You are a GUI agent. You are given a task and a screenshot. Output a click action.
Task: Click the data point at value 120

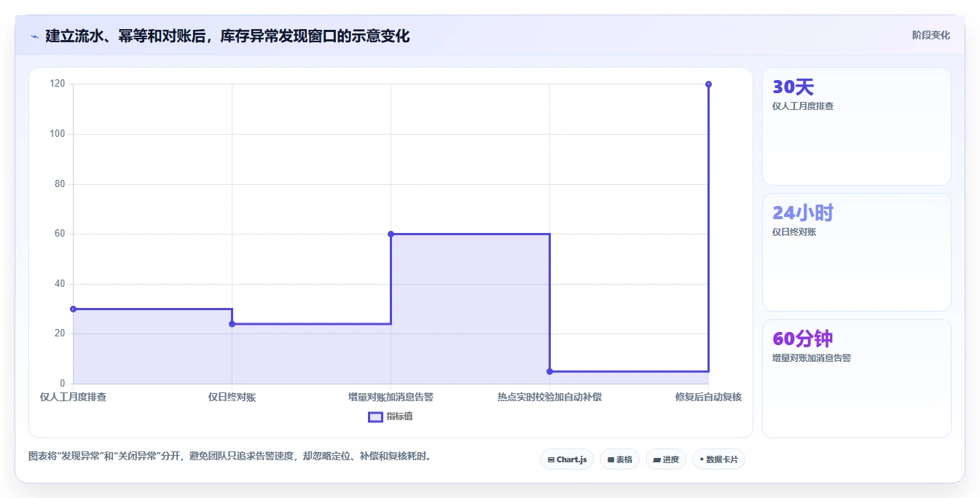coord(708,84)
